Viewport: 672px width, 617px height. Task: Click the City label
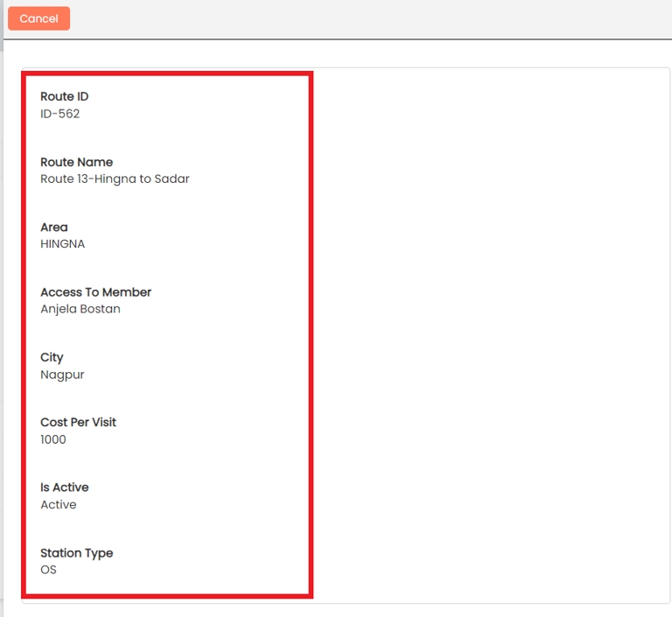point(52,357)
